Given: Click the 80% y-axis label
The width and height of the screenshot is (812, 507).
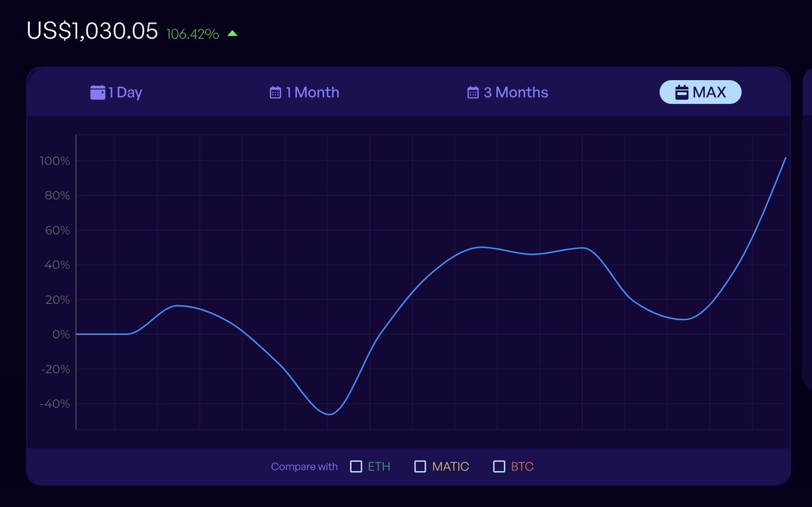Looking at the screenshot, I should 57,196.
